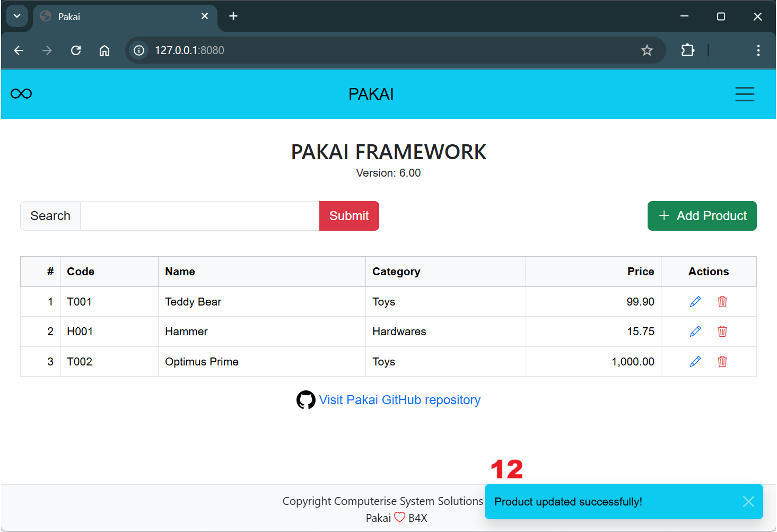Click the infinity logo in navbar
Screen dimensions: 777x532
pos(21,94)
